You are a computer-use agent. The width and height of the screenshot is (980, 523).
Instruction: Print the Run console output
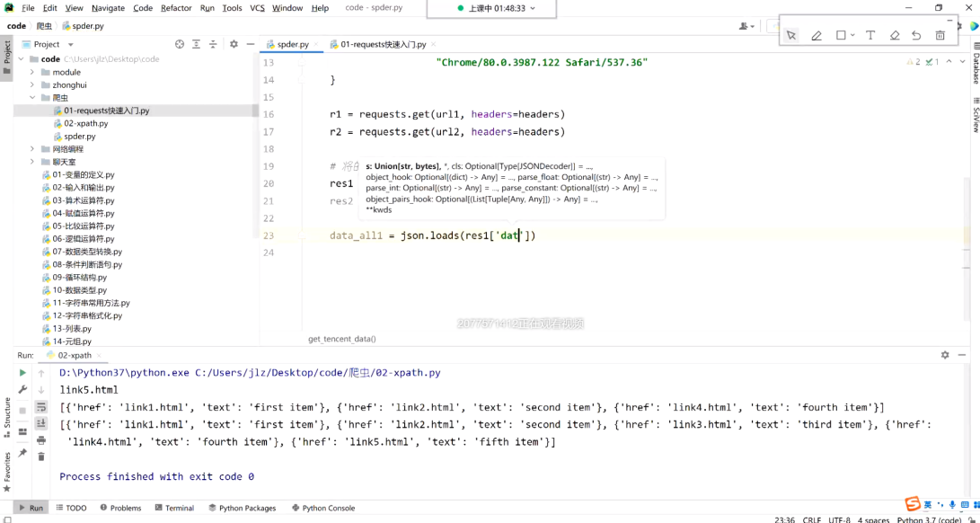[41, 440]
